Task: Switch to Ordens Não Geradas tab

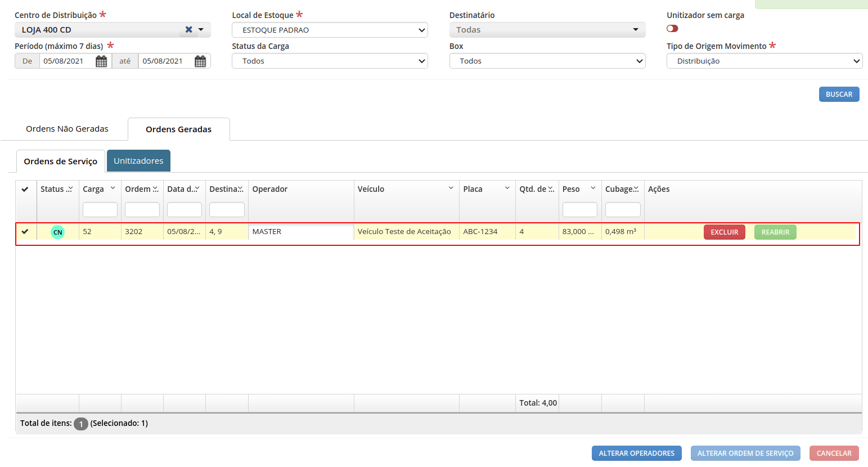Action: (67, 129)
